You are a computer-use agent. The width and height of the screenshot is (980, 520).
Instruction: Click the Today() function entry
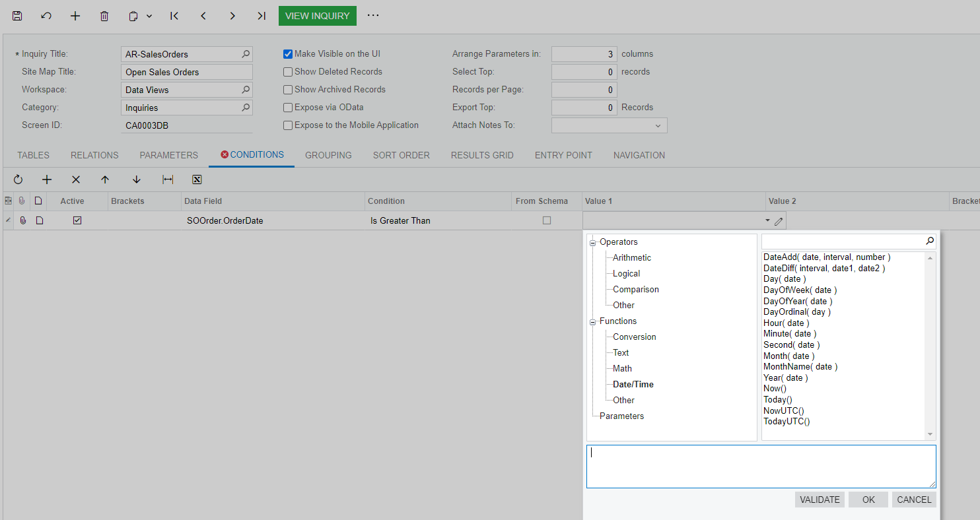click(778, 399)
